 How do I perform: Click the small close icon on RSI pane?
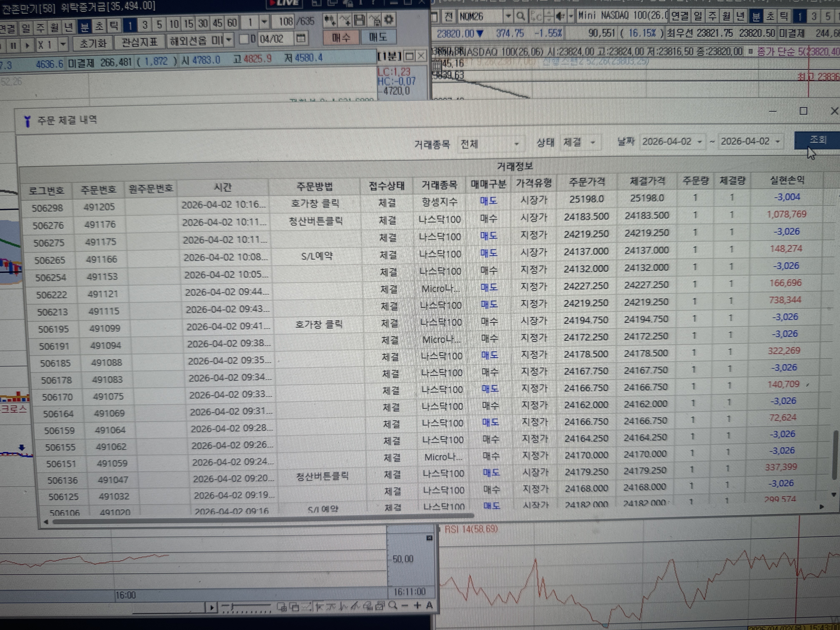[x=429, y=538]
